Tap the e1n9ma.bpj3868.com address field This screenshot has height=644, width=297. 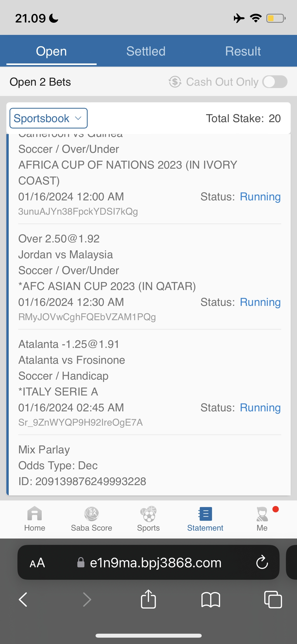[155, 563]
